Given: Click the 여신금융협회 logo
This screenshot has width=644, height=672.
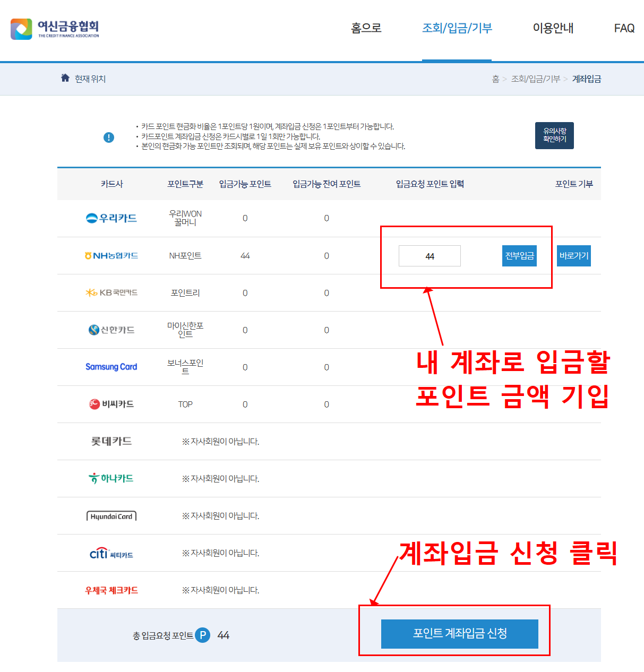Looking at the screenshot, I should 55,29.
